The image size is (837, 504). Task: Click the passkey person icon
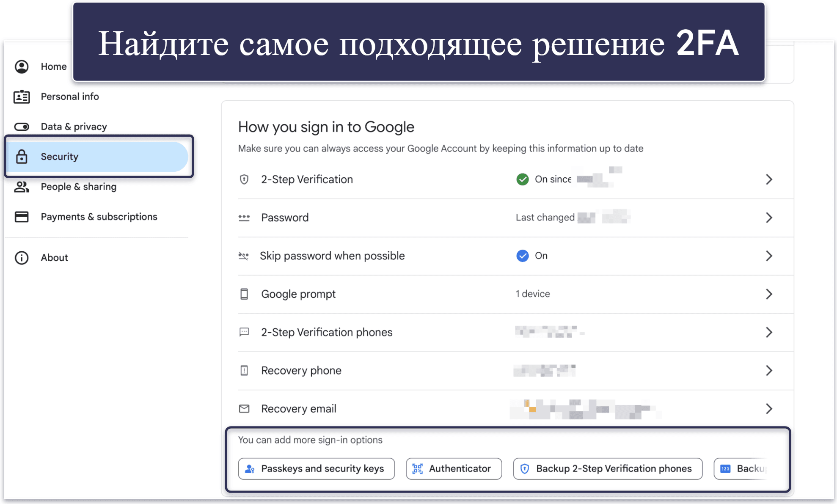point(250,469)
